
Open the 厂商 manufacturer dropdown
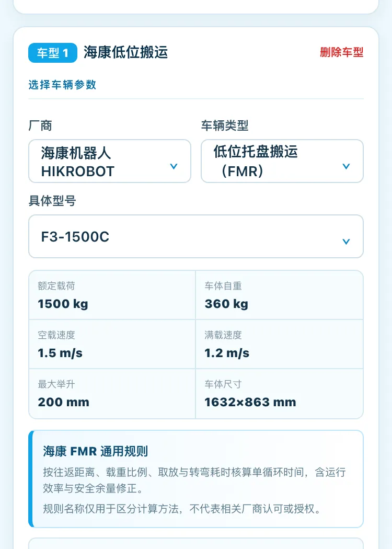pos(110,161)
